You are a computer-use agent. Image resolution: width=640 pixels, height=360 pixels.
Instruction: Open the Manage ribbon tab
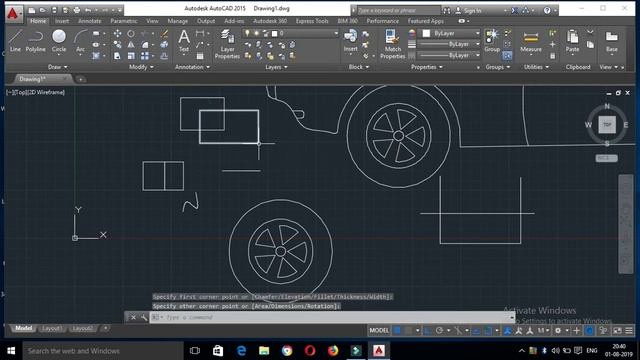[178, 21]
